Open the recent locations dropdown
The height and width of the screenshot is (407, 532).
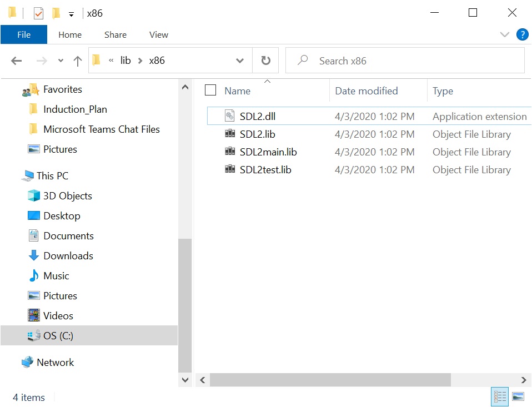pos(61,61)
